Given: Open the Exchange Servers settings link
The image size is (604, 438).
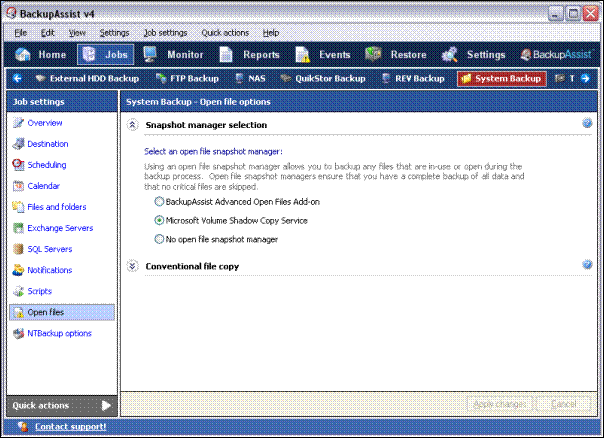Looking at the screenshot, I should pyautogui.click(x=60, y=228).
